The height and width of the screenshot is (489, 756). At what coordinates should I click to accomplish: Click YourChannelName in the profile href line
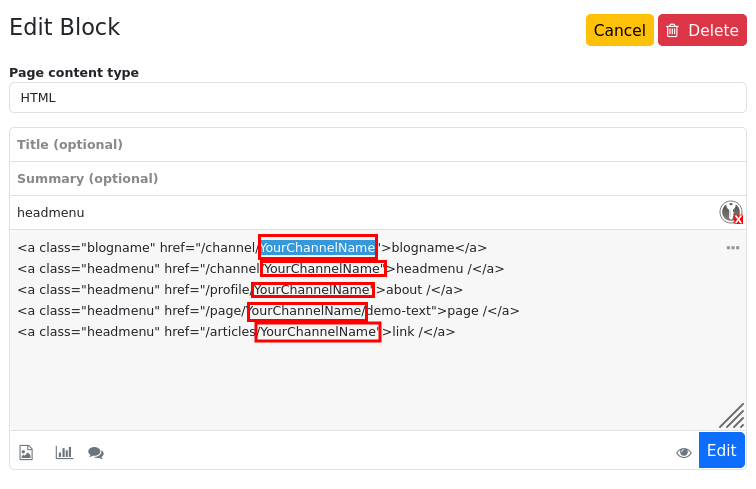tap(312, 290)
